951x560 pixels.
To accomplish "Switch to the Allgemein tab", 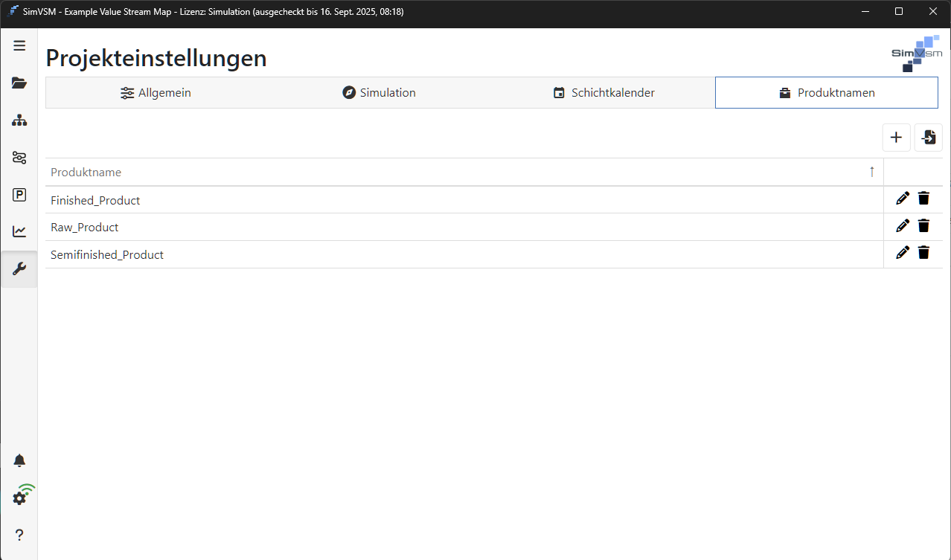I will (x=156, y=92).
